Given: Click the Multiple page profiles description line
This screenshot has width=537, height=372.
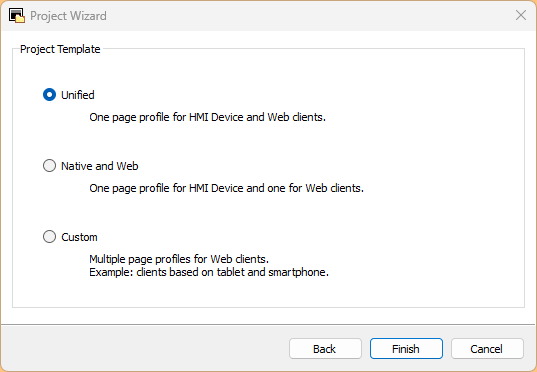Looking at the screenshot, I should coord(179,259).
